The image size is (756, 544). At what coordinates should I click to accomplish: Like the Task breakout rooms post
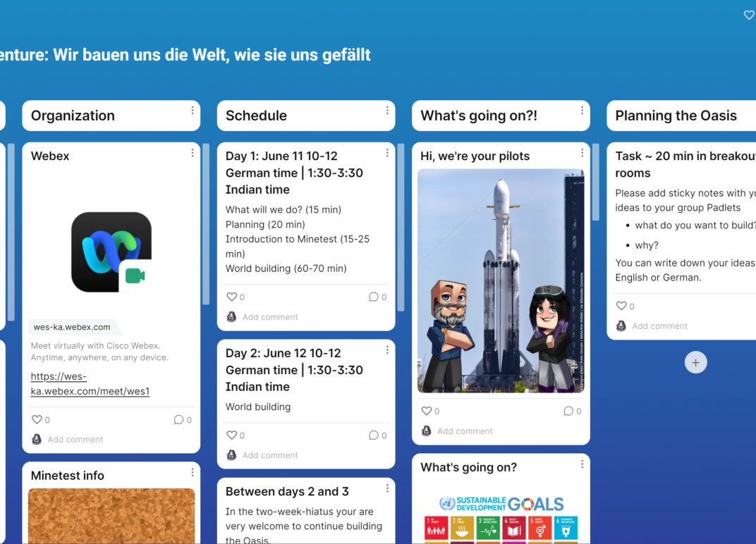pyautogui.click(x=621, y=306)
